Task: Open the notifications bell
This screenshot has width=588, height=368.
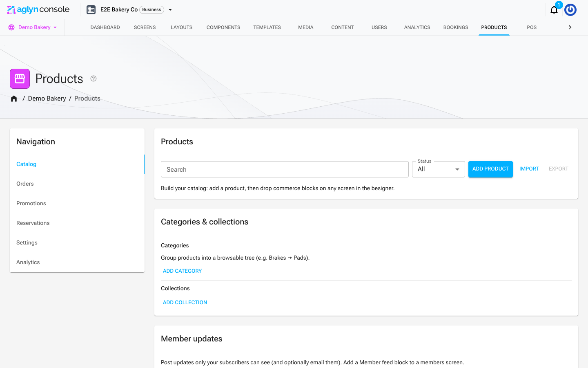Action: (554, 10)
